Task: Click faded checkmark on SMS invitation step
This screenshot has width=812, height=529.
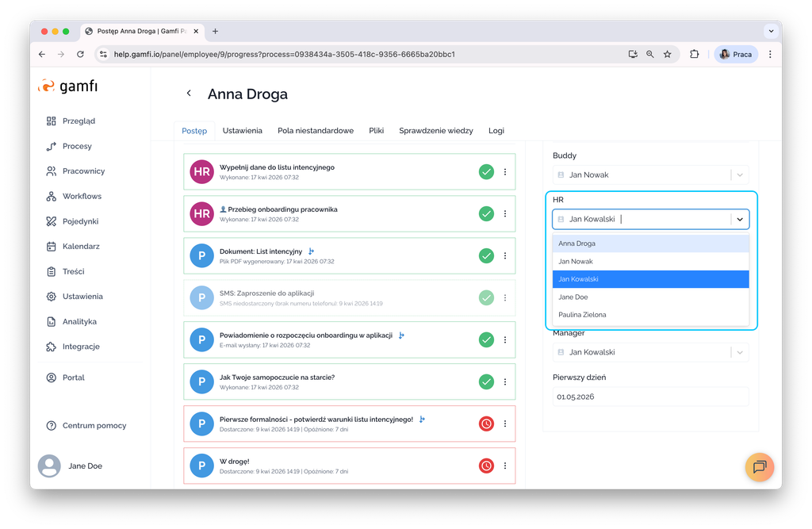Action: pos(486,298)
